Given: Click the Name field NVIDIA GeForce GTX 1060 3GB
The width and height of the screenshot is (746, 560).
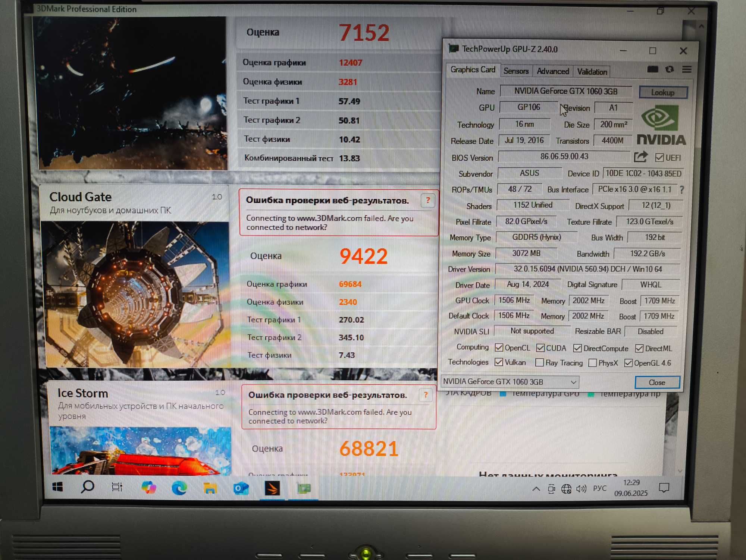Looking at the screenshot, I should point(565,91).
